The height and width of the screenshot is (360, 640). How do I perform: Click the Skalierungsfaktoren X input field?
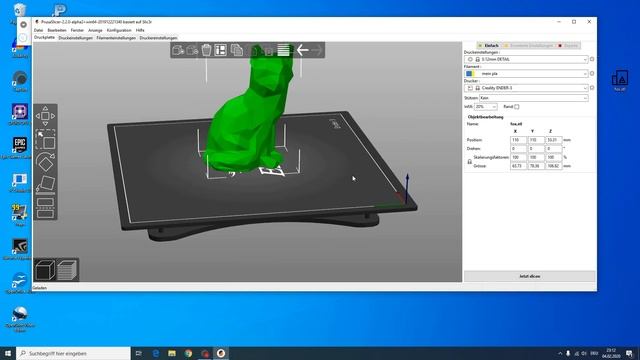tap(518, 157)
